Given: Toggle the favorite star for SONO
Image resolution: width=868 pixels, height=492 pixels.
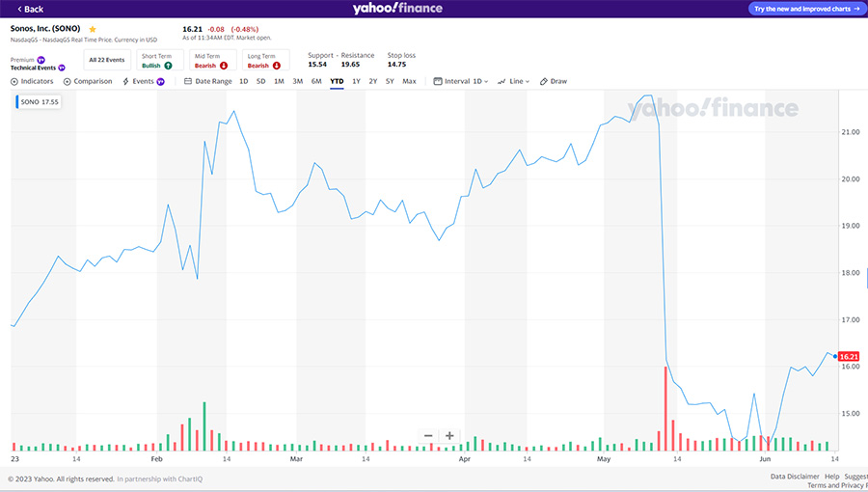Looking at the screenshot, I should [93, 29].
